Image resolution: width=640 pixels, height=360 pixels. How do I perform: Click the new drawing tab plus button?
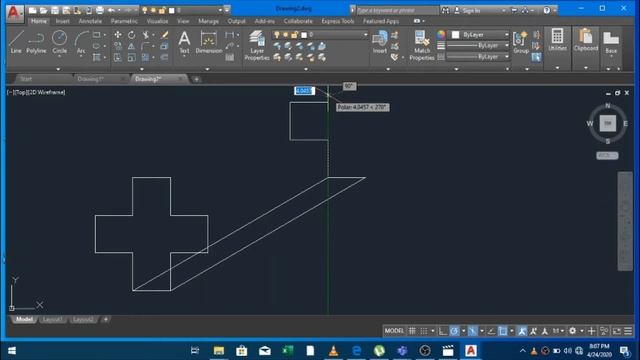[196, 79]
